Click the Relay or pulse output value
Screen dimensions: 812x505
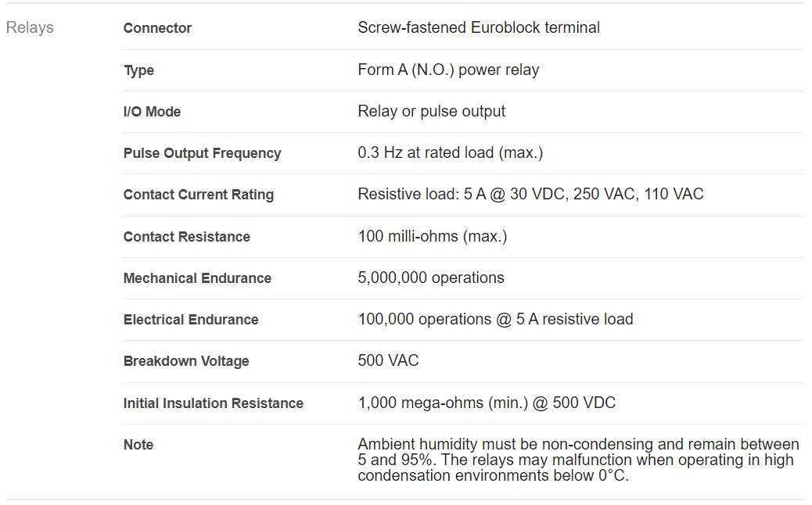point(431,111)
